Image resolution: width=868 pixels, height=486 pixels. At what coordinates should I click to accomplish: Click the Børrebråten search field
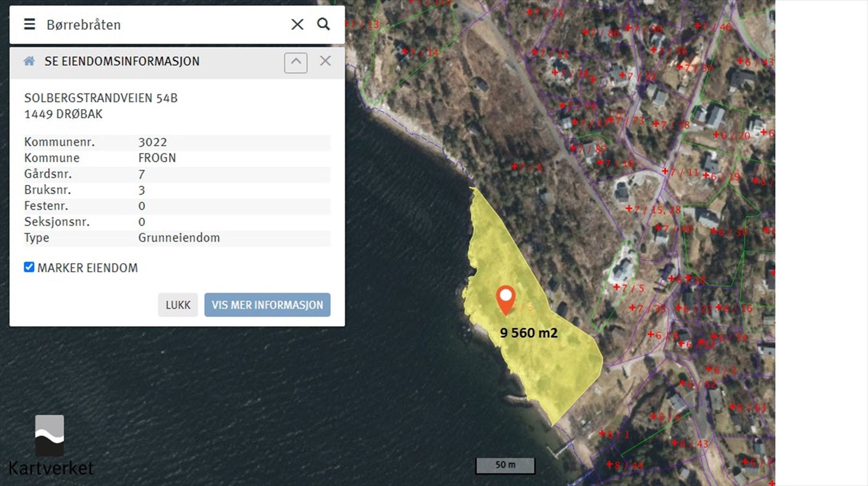(163, 24)
